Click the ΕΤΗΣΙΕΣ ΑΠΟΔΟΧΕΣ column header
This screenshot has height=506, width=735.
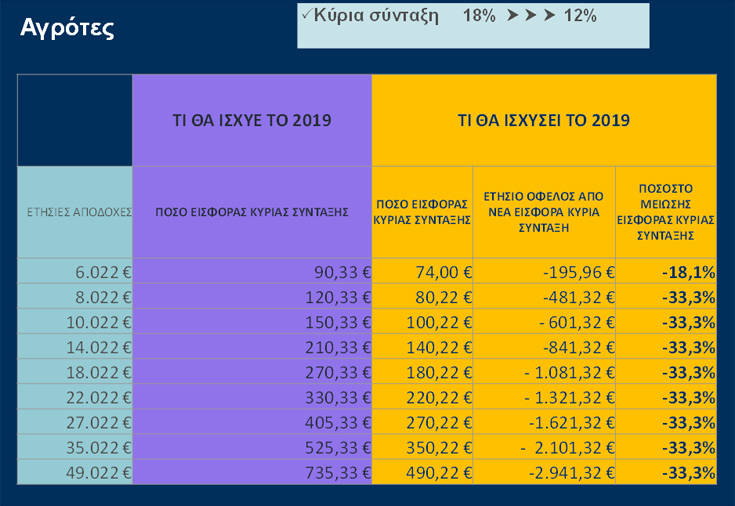coord(75,212)
